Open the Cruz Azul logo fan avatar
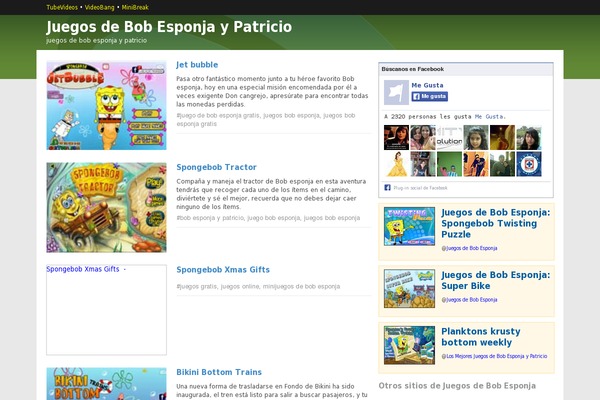This screenshot has width=600, height=400. [529, 164]
